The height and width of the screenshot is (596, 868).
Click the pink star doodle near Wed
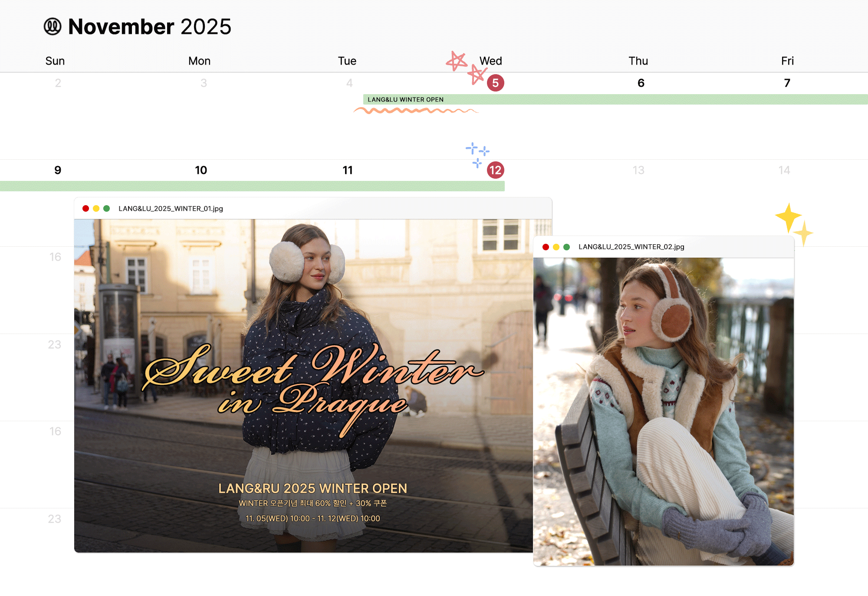(457, 61)
